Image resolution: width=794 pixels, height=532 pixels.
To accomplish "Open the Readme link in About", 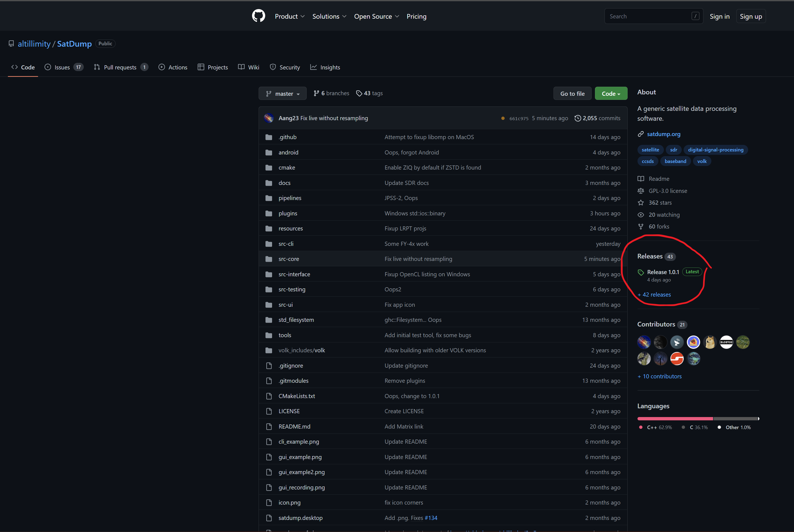I will (653, 179).
